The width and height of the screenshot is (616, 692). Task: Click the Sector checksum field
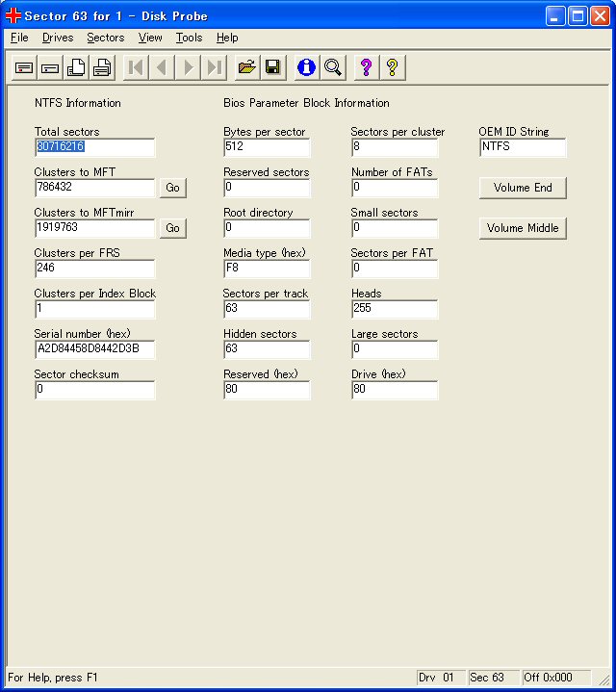coord(95,390)
